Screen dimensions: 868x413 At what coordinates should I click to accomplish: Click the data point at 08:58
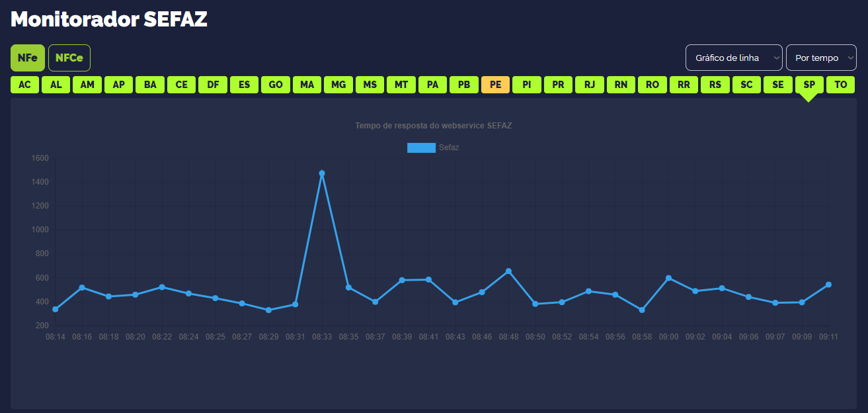click(642, 310)
